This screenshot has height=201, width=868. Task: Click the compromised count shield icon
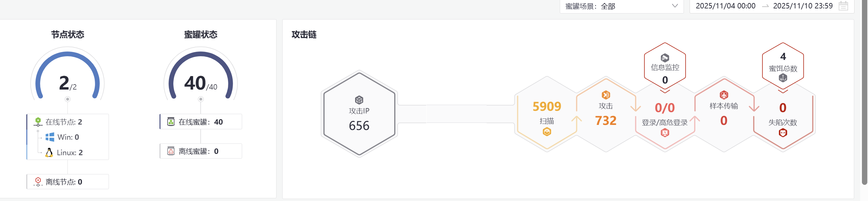coord(783,133)
